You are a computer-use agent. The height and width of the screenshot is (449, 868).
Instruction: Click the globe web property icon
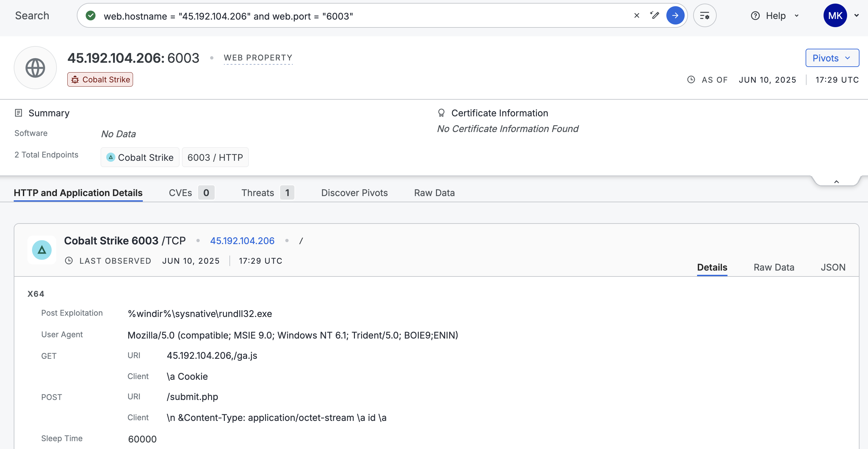point(35,68)
